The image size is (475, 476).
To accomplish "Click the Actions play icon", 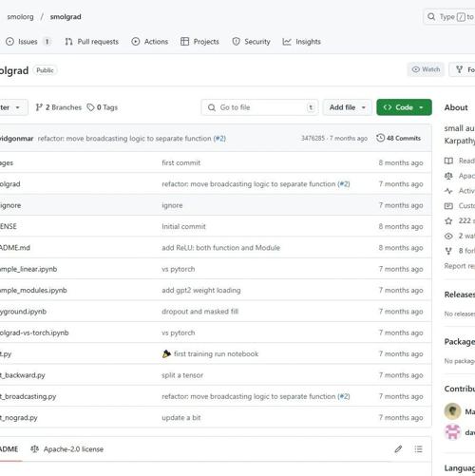I will coord(136,42).
